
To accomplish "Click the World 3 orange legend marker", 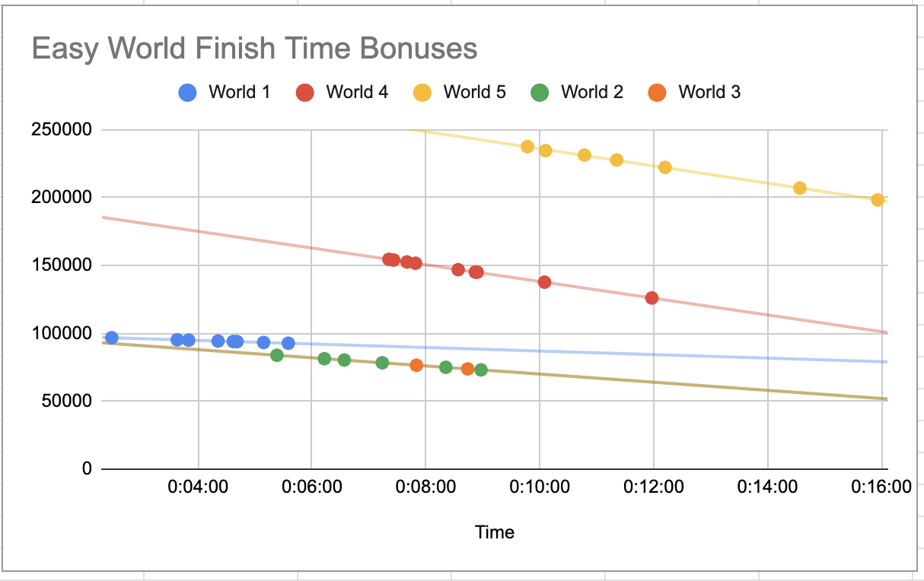I will tap(658, 93).
